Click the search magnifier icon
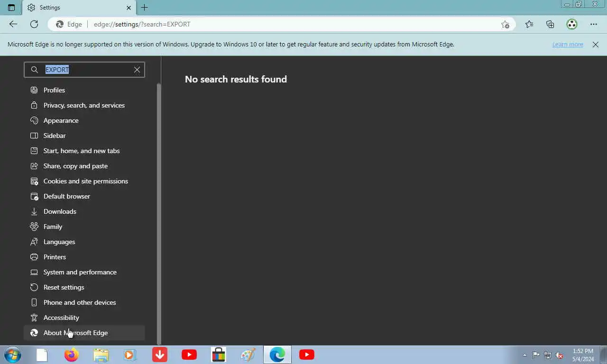607x364 pixels. 34,70
